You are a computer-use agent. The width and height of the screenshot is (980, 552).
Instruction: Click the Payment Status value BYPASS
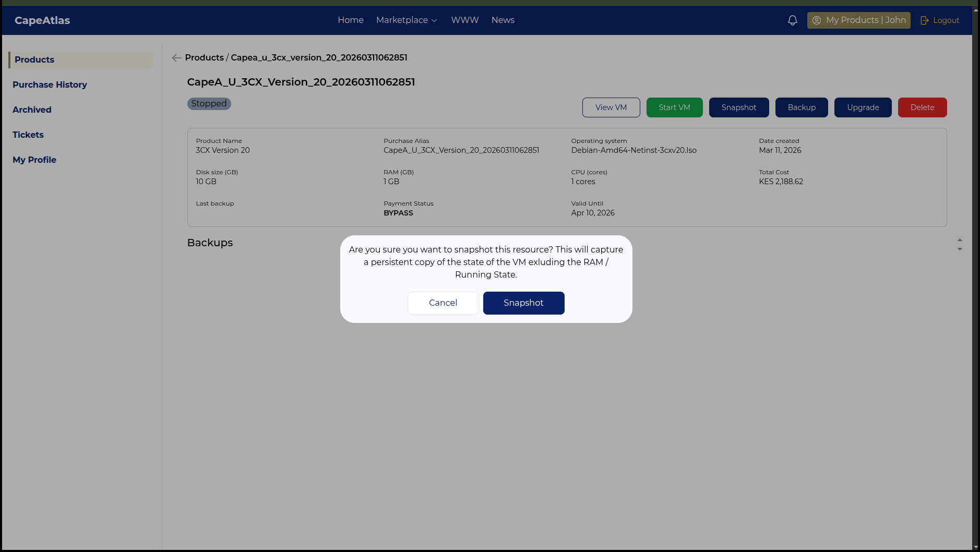pos(398,213)
